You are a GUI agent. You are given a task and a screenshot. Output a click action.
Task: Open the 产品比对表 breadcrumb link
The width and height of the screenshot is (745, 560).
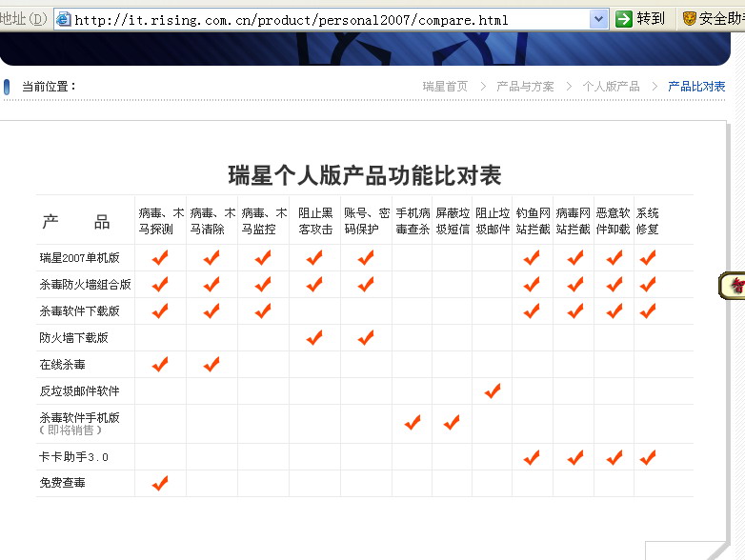[x=696, y=87]
